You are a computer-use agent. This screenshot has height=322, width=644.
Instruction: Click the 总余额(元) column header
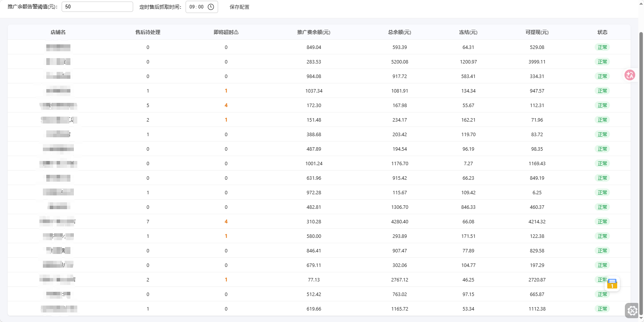tap(399, 32)
